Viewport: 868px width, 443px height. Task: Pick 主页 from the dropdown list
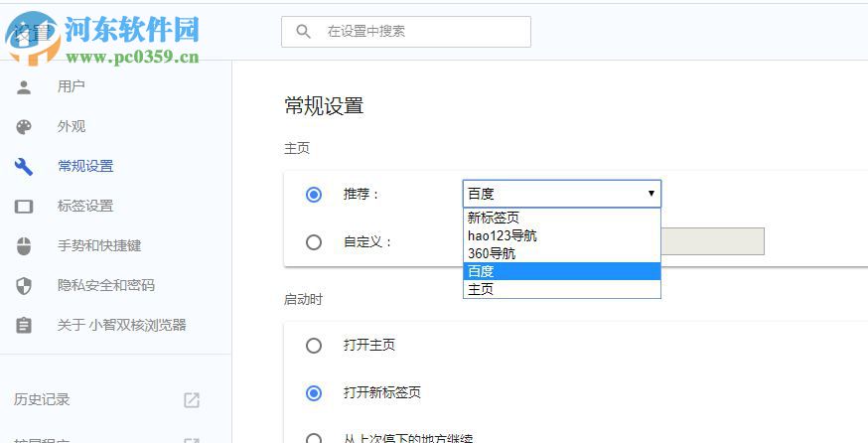coord(562,289)
